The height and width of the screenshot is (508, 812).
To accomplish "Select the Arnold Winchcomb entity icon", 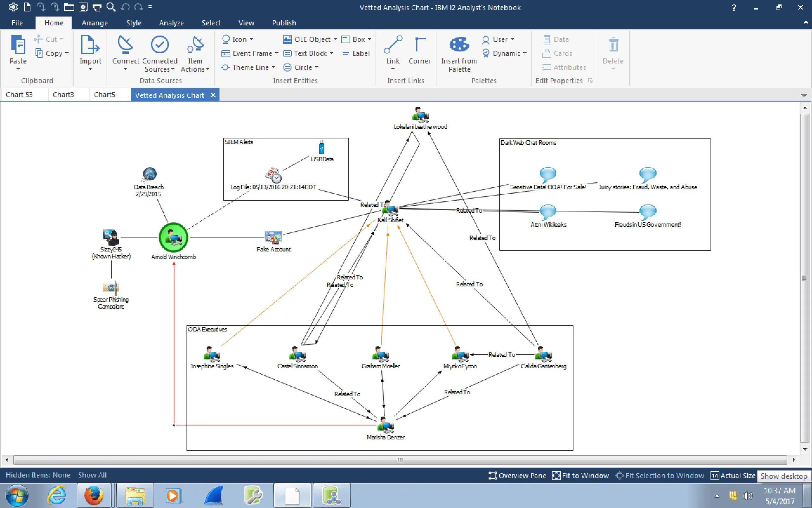I will [174, 237].
